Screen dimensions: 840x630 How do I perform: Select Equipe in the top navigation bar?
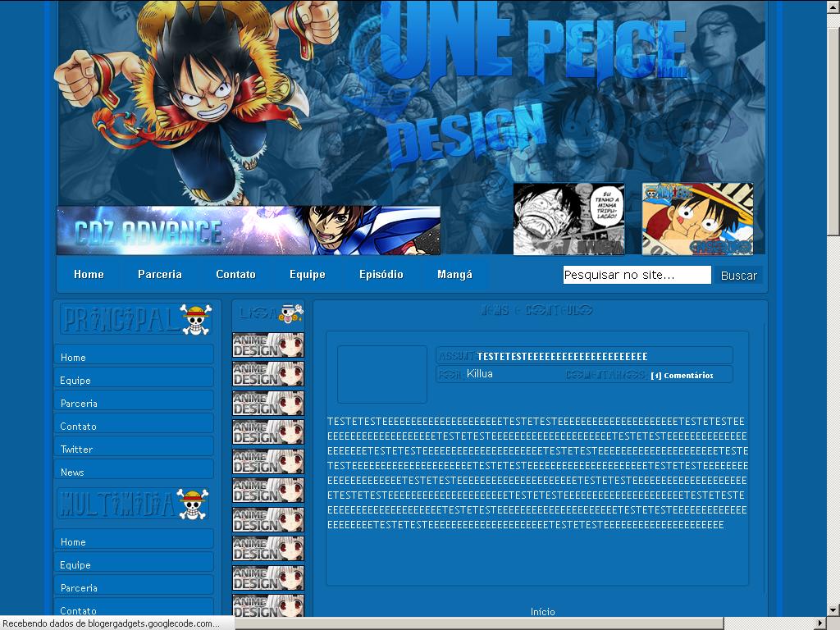(x=308, y=274)
